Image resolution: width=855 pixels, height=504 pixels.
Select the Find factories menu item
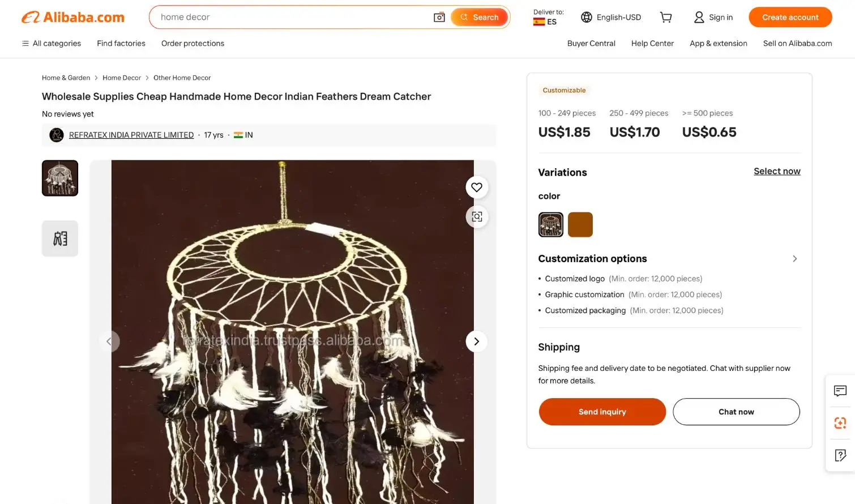(x=121, y=43)
